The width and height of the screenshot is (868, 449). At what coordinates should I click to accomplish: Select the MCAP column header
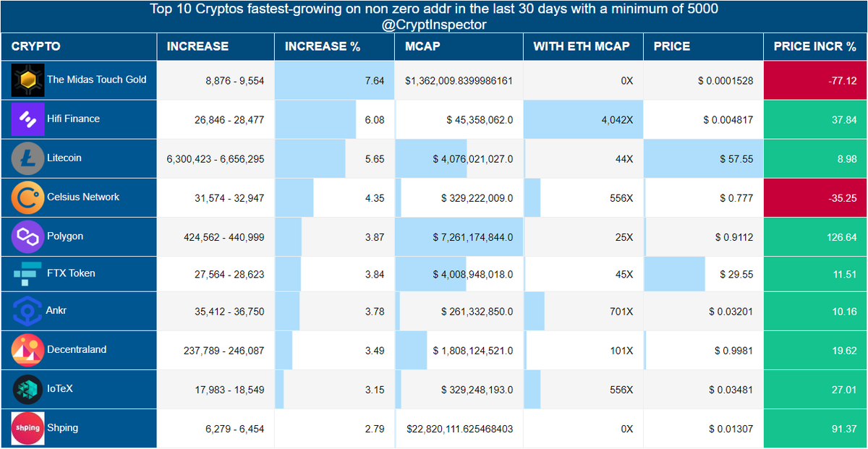tap(459, 46)
